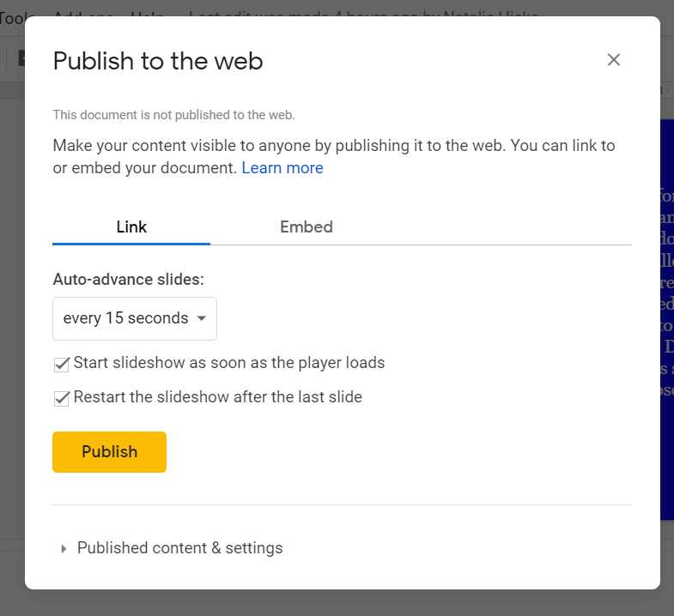Click the auto-advance dropdown caret arrow
The image size is (674, 616).
point(201,318)
